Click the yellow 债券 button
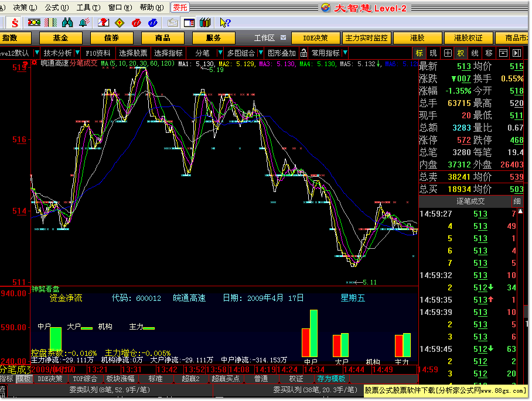The image size is (532, 401). pyautogui.click(x=112, y=38)
